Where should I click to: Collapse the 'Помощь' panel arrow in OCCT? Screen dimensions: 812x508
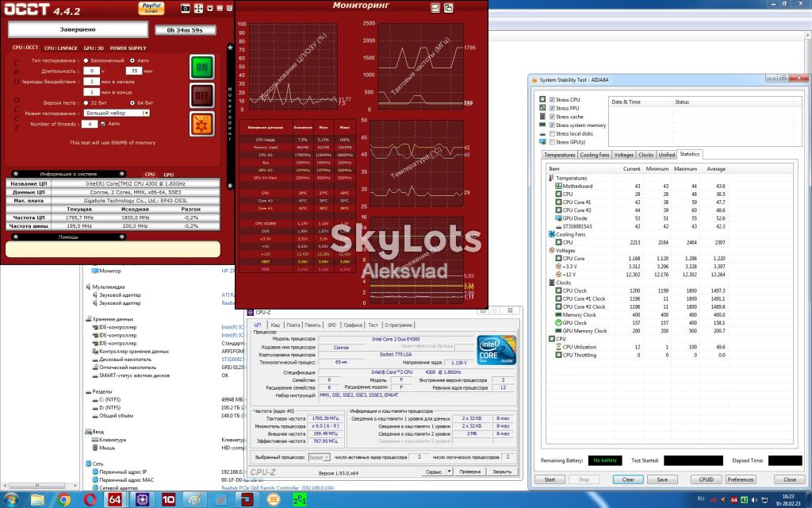coord(121,237)
